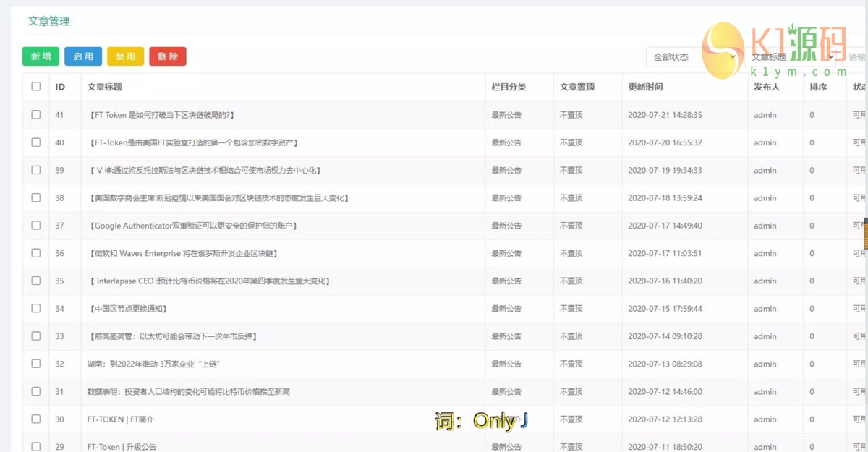The height and width of the screenshot is (452, 868).
Task: Check the checkbox for article ID 38
Action: click(36, 197)
